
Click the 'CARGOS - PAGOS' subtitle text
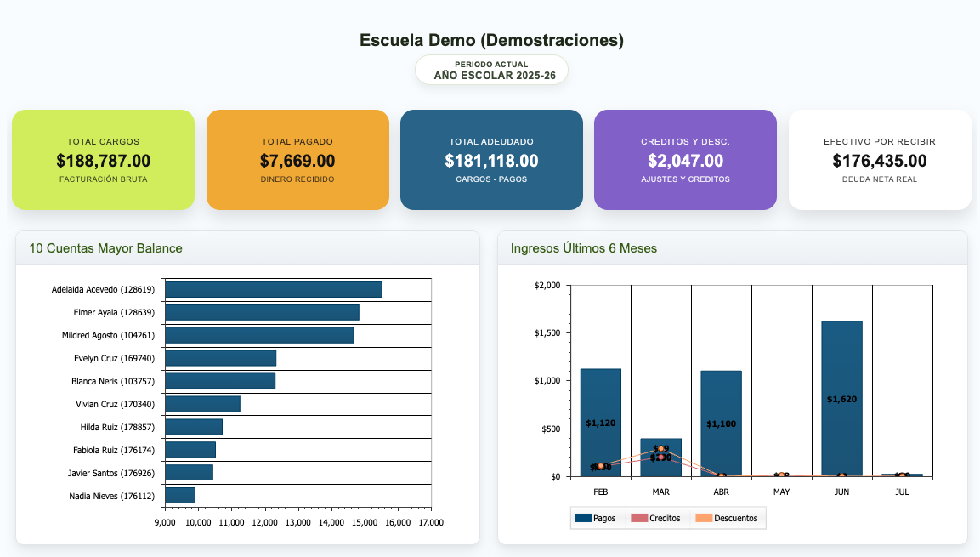[x=491, y=179]
